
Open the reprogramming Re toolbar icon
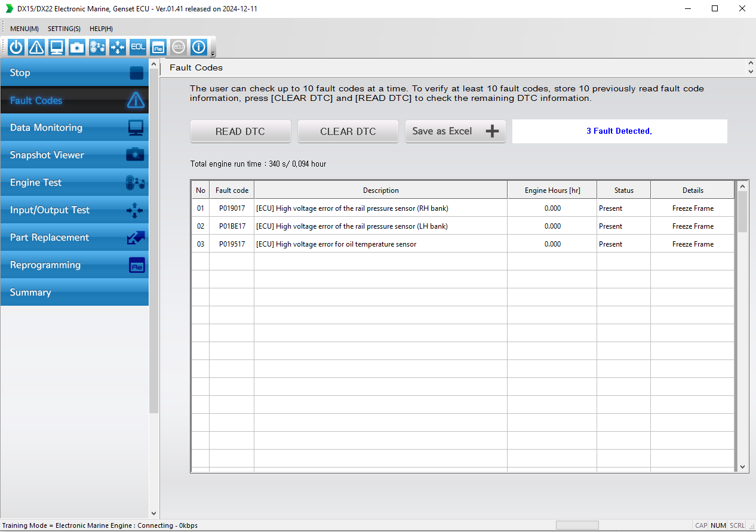click(158, 47)
